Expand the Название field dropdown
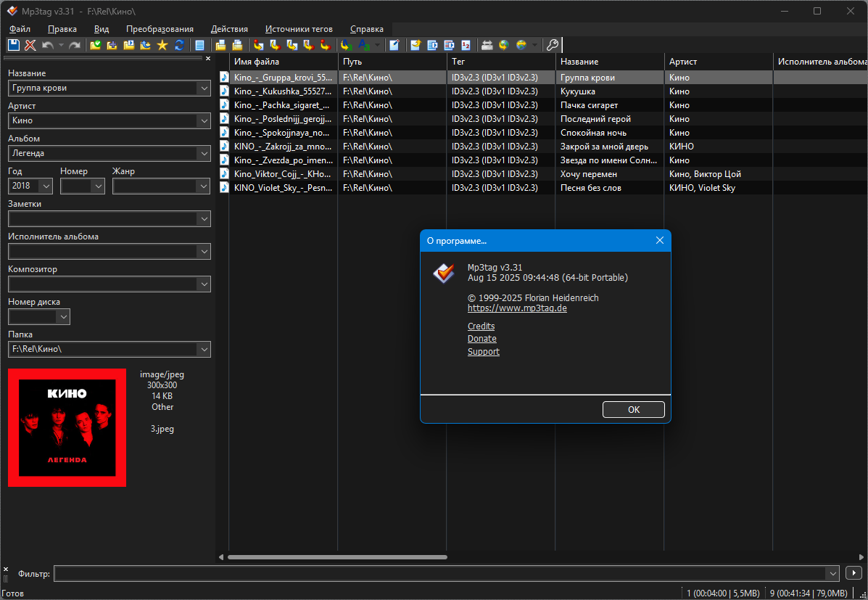 tap(204, 88)
